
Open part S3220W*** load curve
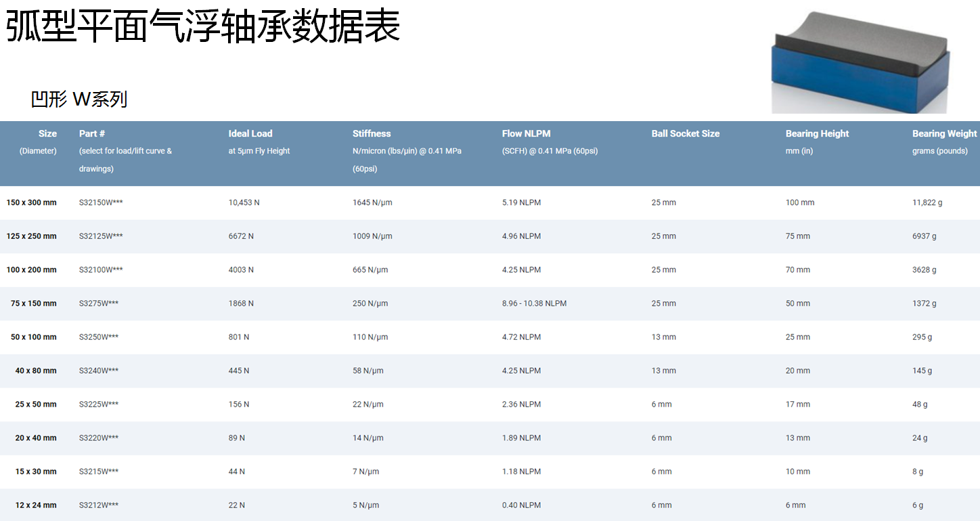[99, 438]
